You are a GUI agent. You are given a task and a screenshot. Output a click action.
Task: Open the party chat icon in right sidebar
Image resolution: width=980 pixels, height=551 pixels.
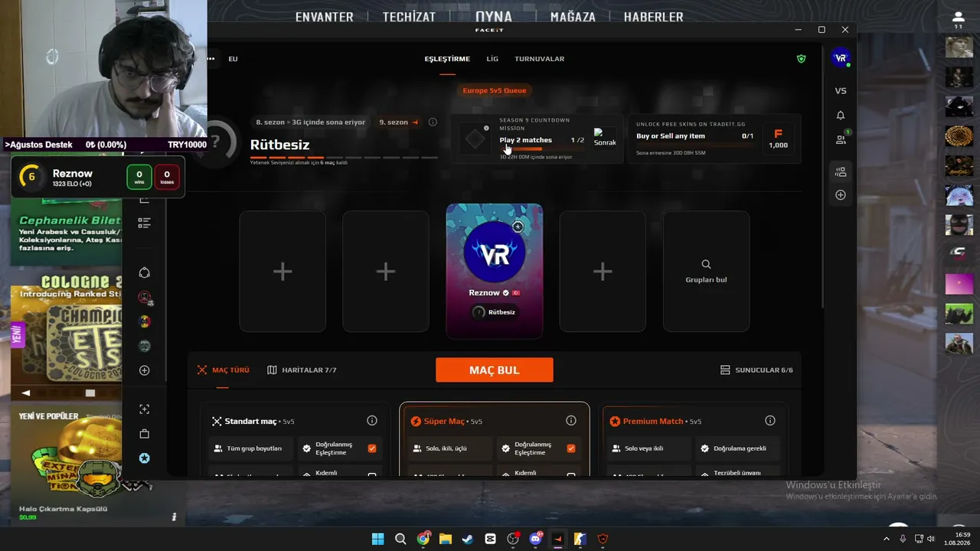tap(841, 172)
